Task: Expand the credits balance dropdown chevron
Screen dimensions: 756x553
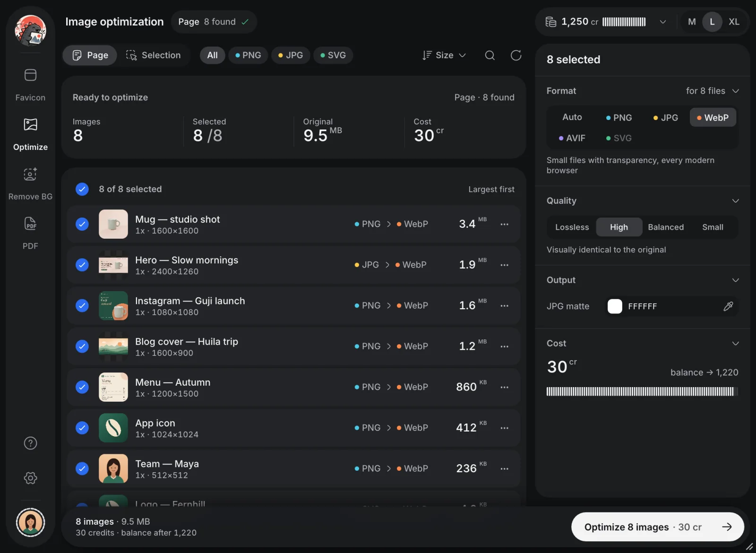Action: 663,22
